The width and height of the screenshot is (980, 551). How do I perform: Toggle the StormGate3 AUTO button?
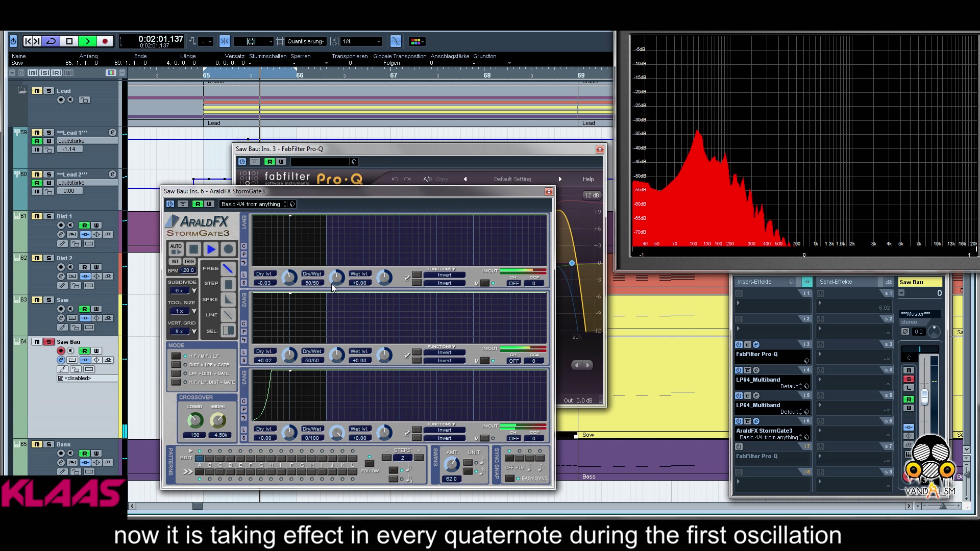tap(176, 249)
